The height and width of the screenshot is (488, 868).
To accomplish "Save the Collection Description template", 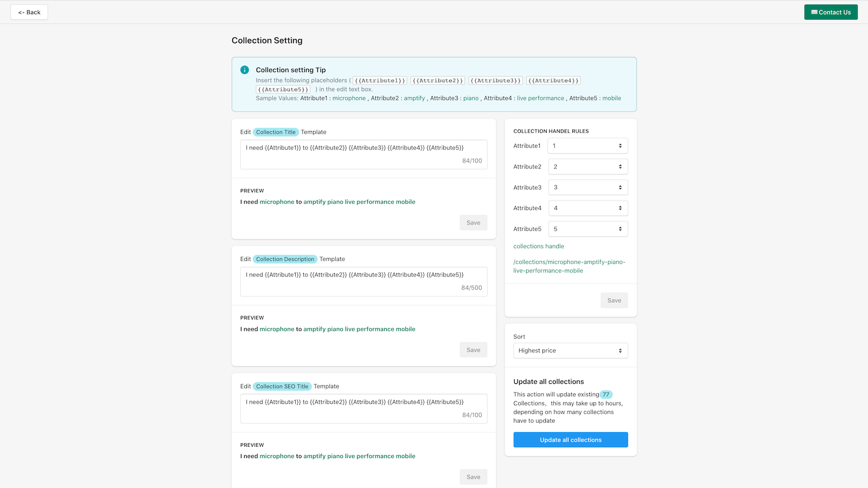I will pos(473,350).
